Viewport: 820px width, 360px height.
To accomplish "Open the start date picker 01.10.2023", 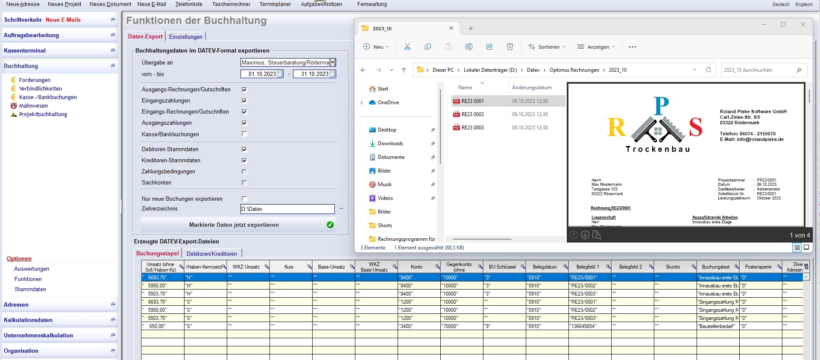I will pyautogui.click(x=280, y=74).
